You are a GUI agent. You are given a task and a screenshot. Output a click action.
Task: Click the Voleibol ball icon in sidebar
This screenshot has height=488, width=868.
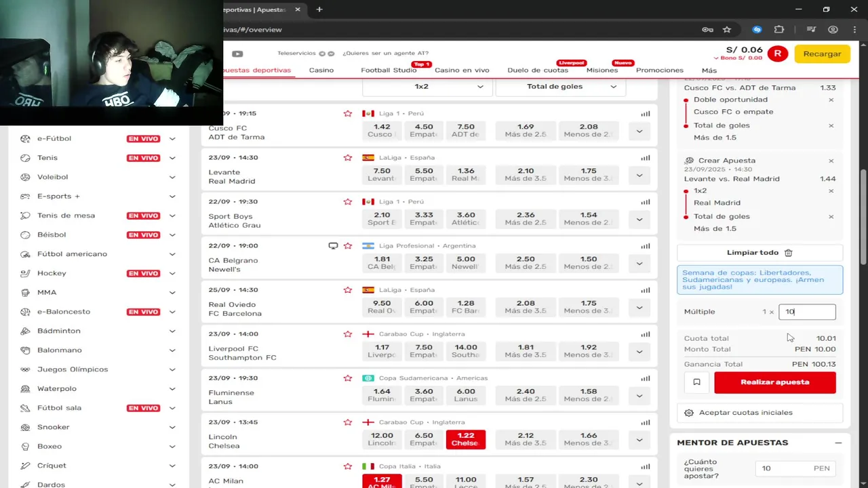(25, 177)
